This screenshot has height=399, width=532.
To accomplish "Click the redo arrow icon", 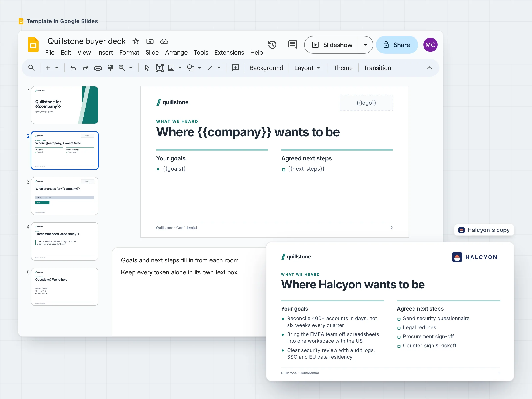I will (85, 68).
